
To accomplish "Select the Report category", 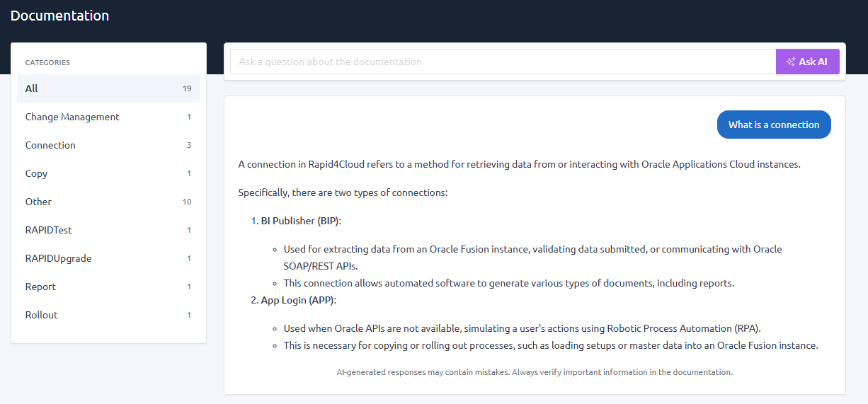I will tap(108, 287).
